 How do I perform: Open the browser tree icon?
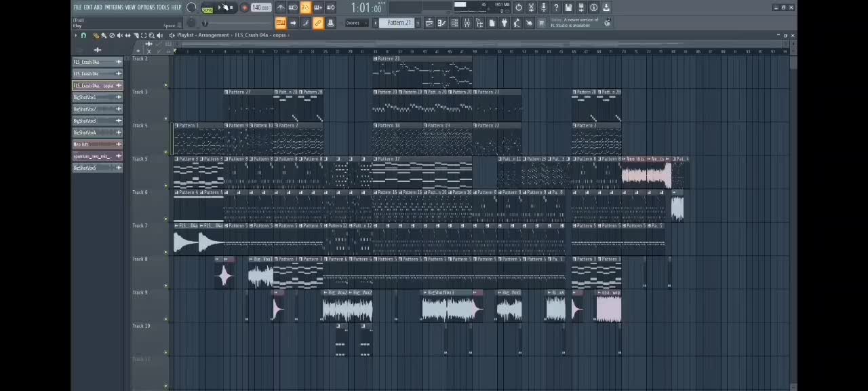[x=479, y=23]
